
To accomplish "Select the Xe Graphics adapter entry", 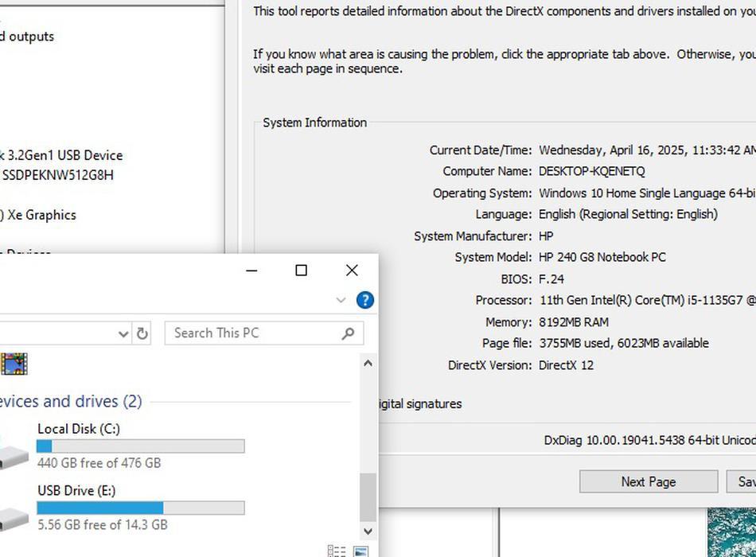I will click(38, 215).
